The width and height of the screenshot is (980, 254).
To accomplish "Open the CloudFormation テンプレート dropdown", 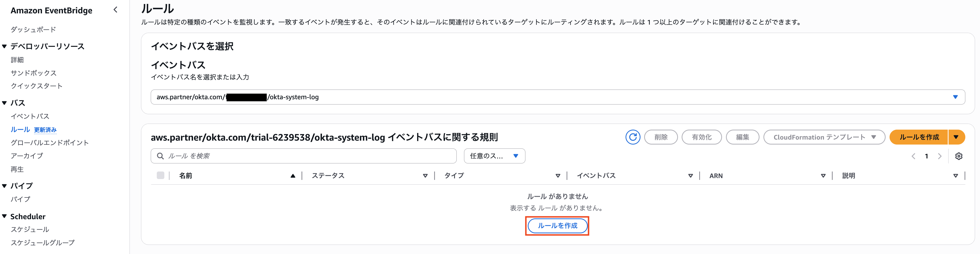I will point(824,137).
